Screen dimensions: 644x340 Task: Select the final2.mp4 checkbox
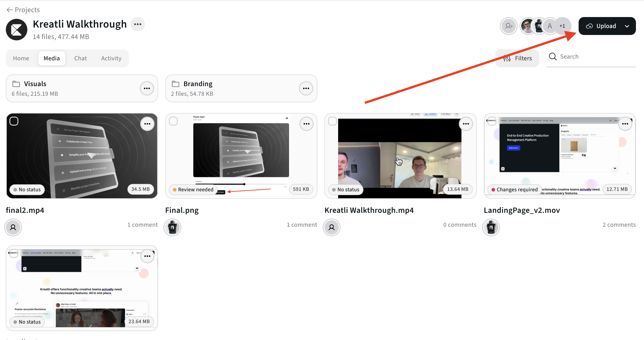14,121
